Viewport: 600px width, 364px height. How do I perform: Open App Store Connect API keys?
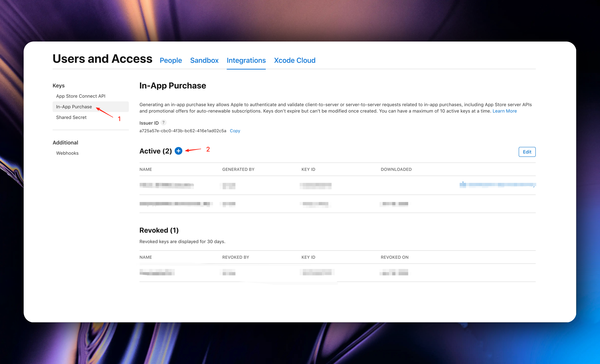81,96
